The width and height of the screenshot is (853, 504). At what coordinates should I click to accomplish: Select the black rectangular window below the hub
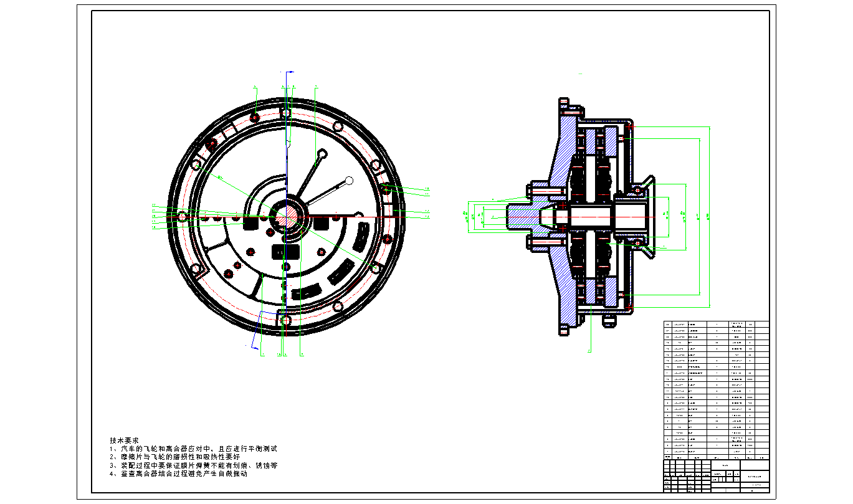click(285, 252)
